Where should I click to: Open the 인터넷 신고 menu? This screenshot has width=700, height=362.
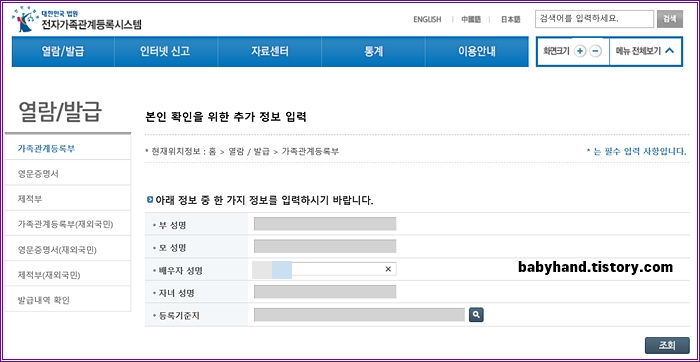(x=166, y=51)
